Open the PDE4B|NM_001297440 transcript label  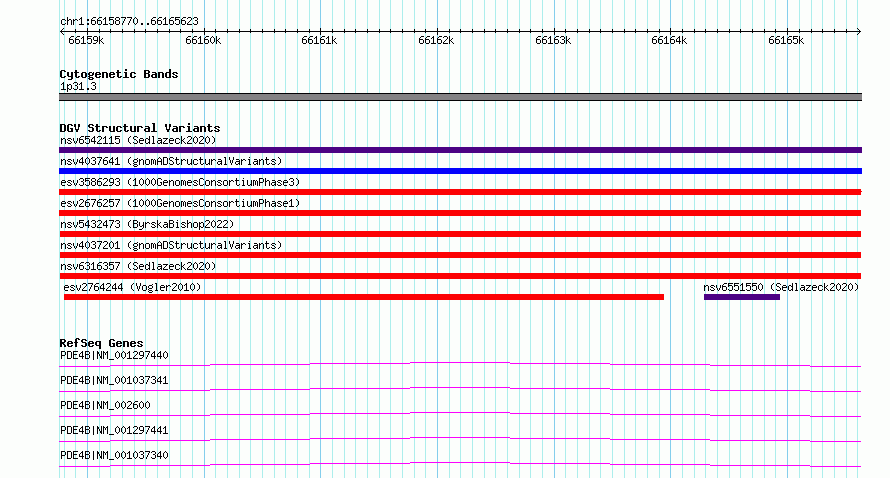coord(114,355)
